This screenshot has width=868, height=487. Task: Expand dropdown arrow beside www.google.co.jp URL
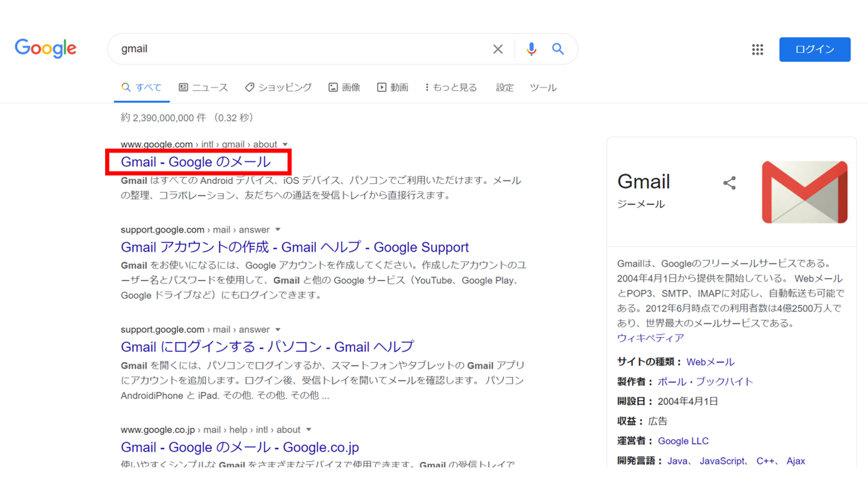coord(309,430)
